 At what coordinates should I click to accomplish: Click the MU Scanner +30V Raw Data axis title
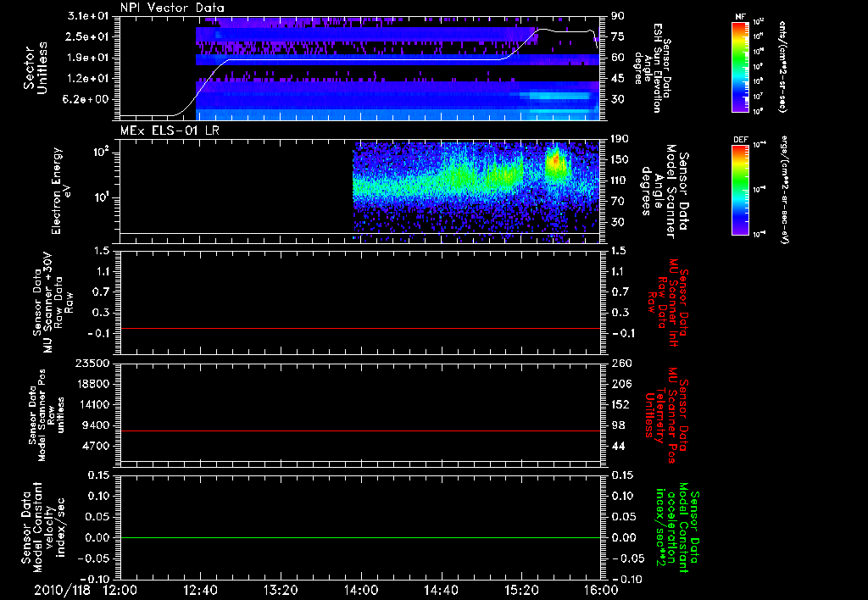[52, 303]
